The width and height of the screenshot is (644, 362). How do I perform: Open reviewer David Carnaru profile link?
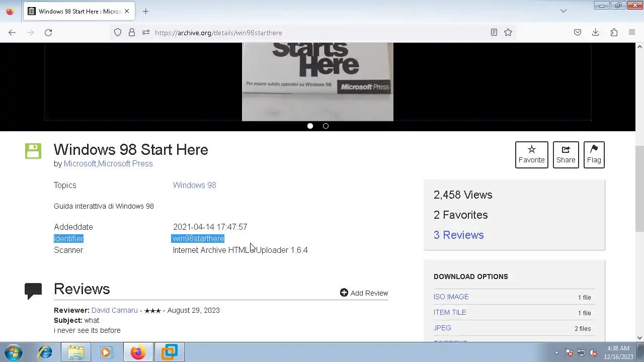114,310
